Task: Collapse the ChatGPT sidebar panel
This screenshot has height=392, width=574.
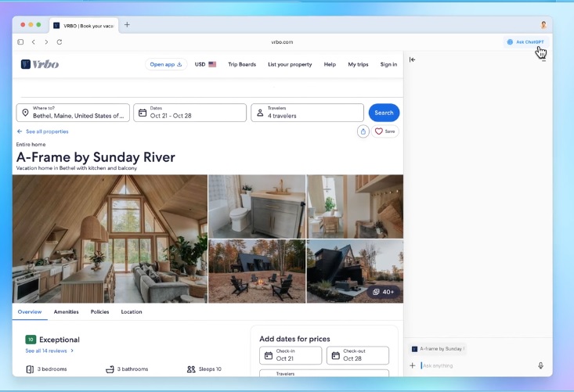Action: pos(412,59)
